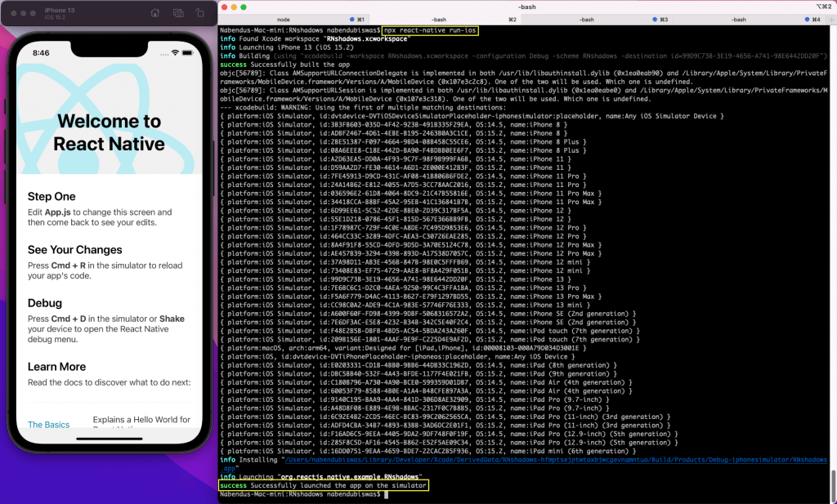
Task: Tap the battery icon in the iPhone status bar
Action: click(x=187, y=53)
